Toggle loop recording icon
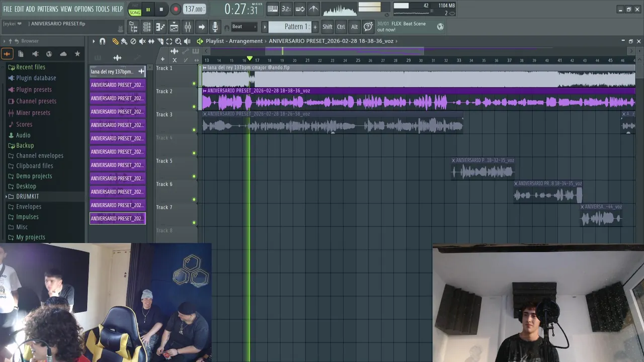644x362 pixels. pos(300,9)
